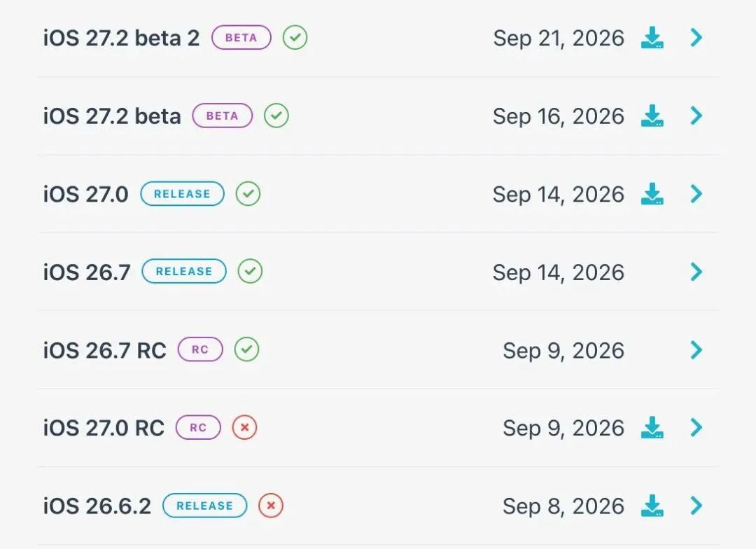The image size is (756, 549).
Task: Click Sep 16, 2026 date of iOS 27.2 beta
Action: (x=559, y=117)
